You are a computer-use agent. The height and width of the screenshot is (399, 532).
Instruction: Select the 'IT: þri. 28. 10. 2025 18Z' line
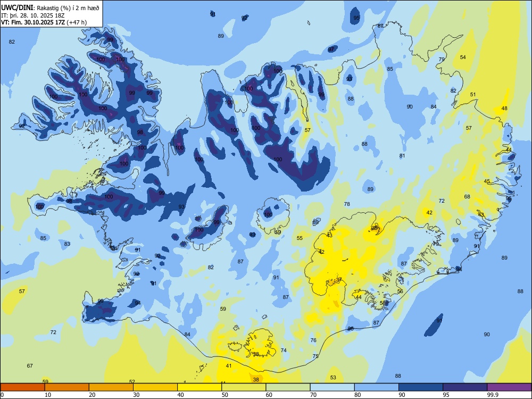click(x=32, y=15)
